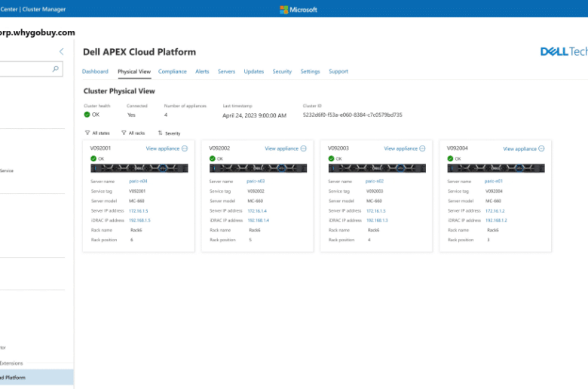Click the V092002 server chassis image

coord(258,168)
